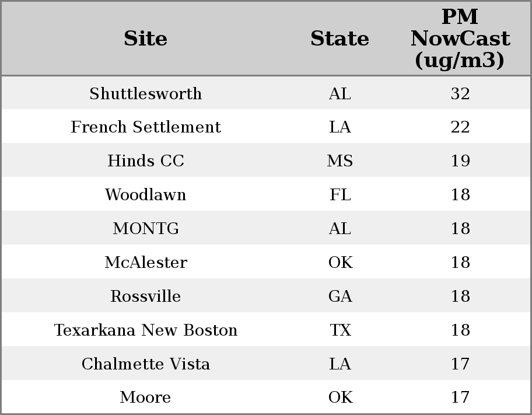Screen dimensions: 532x415
Task: Select the Woodlawn site cell
Action: [x=146, y=194]
